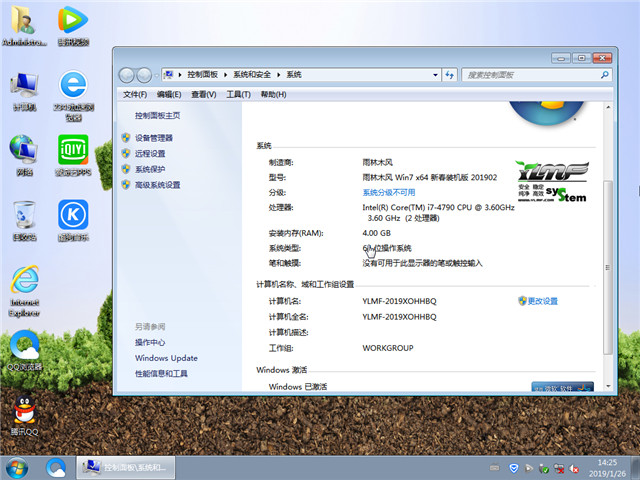This screenshot has width=640, height=480.
Task: Click the vertical scrollbar thumb
Action: point(608,267)
